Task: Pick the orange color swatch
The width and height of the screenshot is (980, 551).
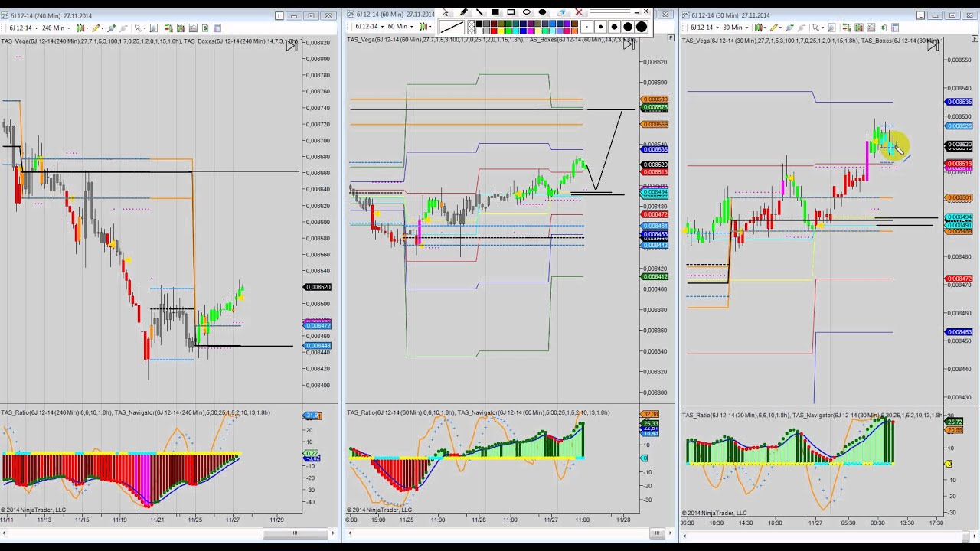Action: (574, 31)
